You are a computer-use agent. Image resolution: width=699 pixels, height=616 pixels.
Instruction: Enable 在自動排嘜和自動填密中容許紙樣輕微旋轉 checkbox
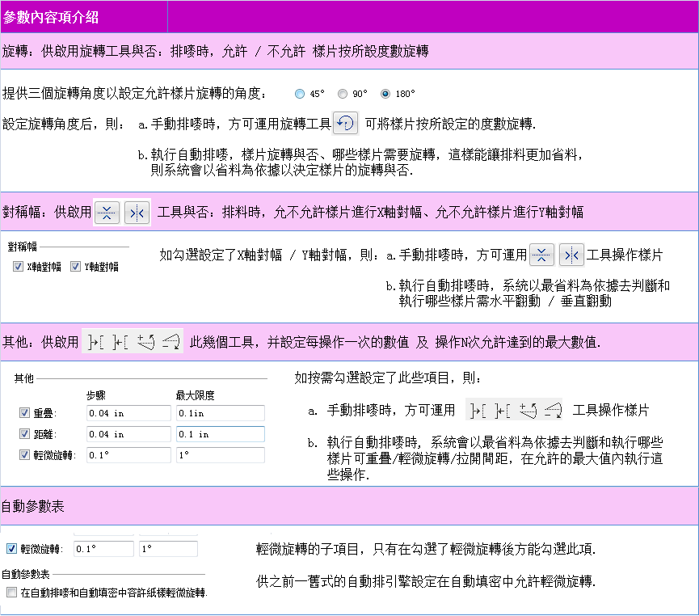coord(11,593)
